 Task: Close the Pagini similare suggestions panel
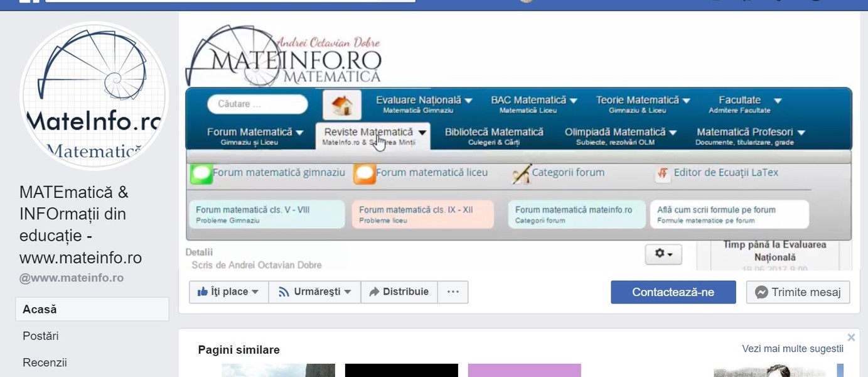click(851, 337)
